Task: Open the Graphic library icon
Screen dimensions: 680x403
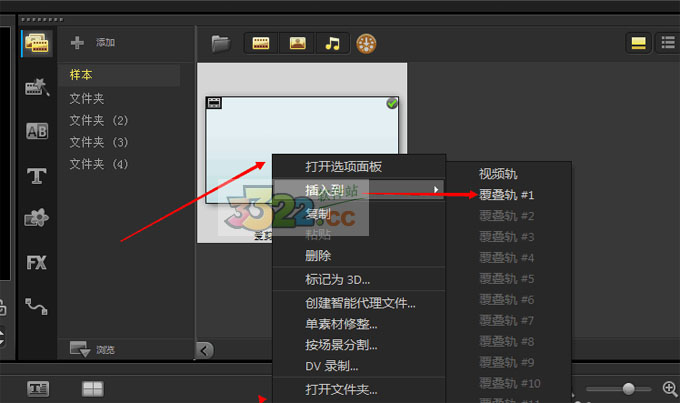Action: click(x=37, y=219)
